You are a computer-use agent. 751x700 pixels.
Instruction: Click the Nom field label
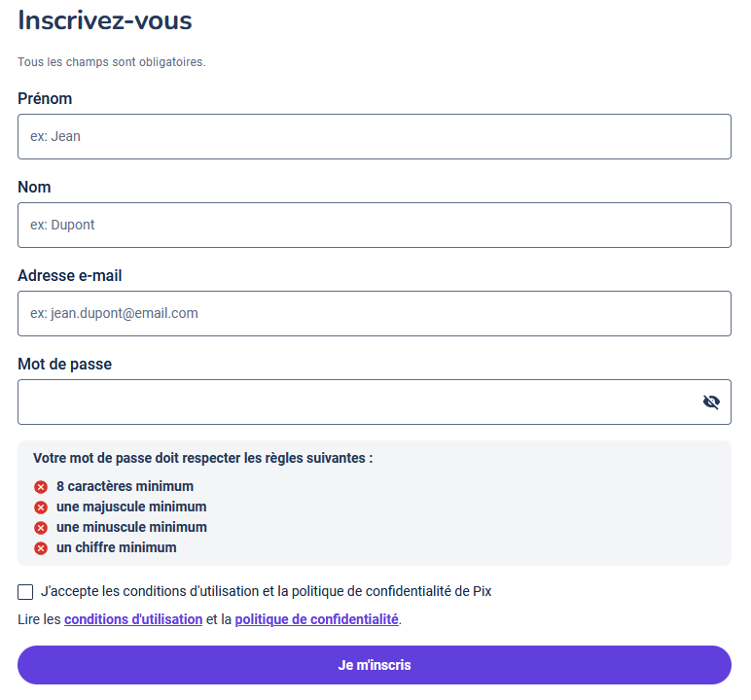coord(34,188)
